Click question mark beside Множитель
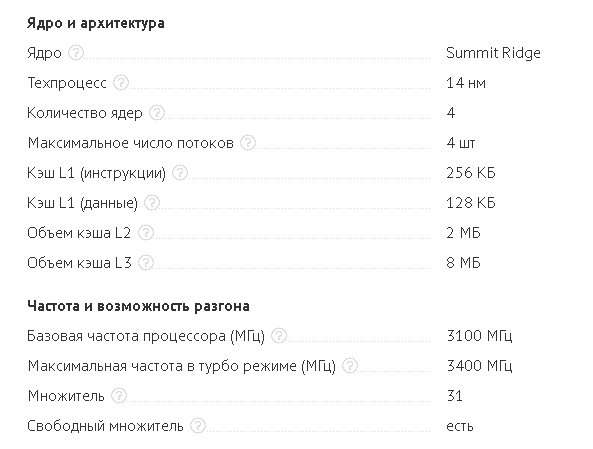The width and height of the screenshot is (593, 449). point(119,395)
